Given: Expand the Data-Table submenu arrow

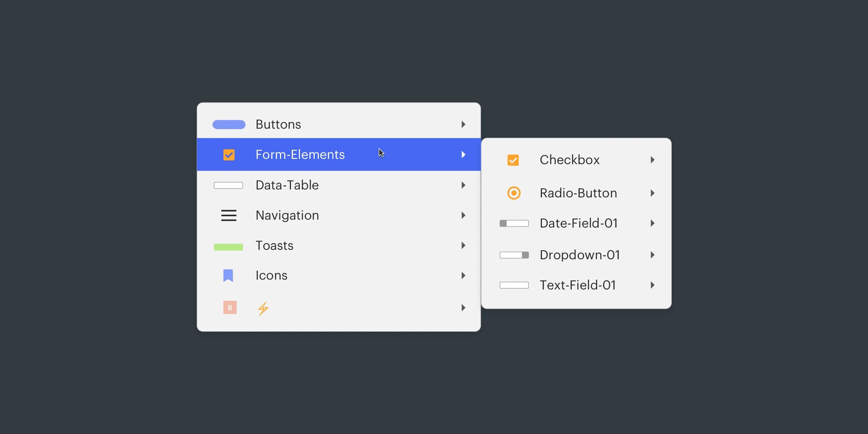Looking at the screenshot, I should (x=463, y=185).
